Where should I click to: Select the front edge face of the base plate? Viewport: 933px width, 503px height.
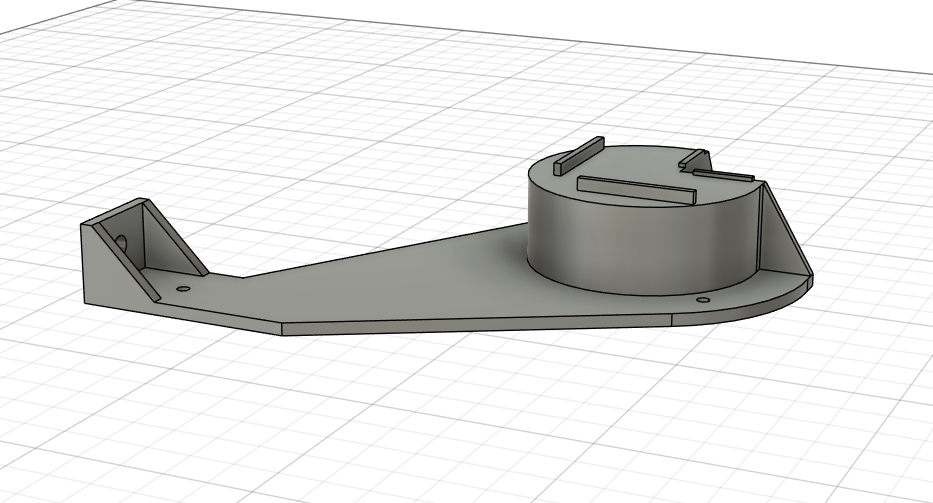coord(476,325)
